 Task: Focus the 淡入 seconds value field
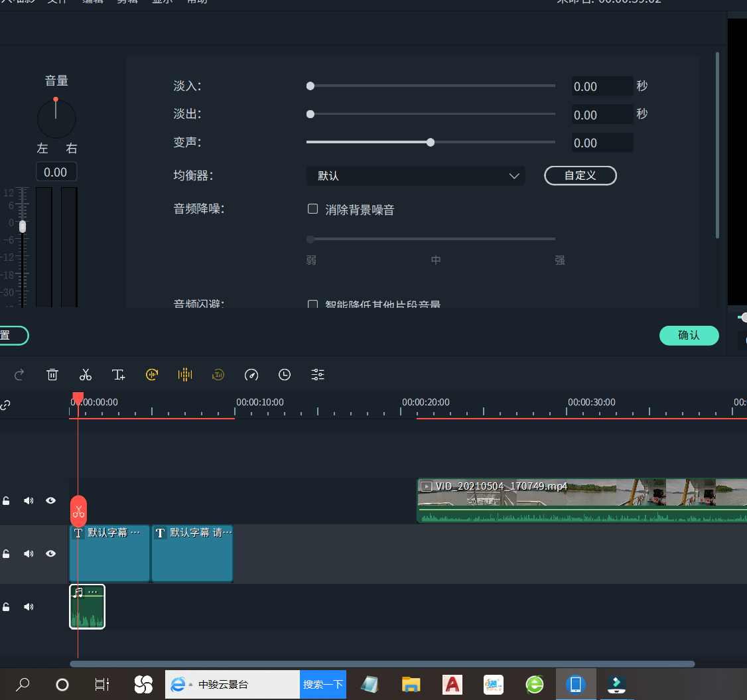click(602, 87)
